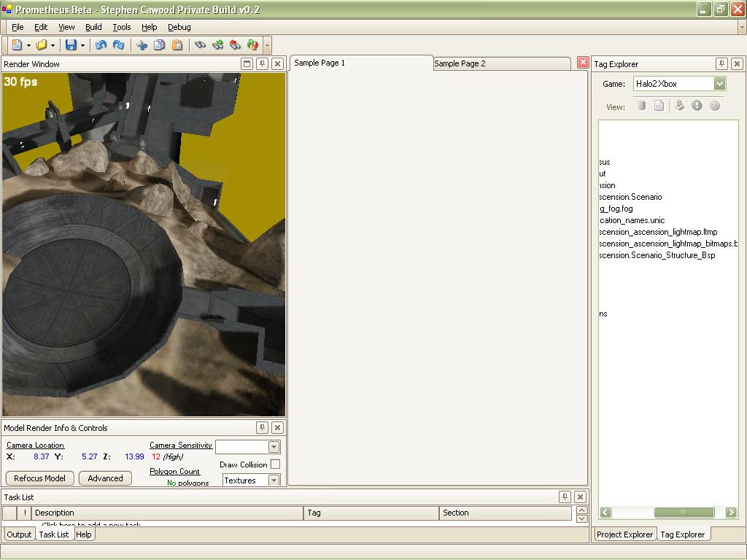Close the Task List panel
This screenshot has height=560, width=747.
(x=580, y=497)
